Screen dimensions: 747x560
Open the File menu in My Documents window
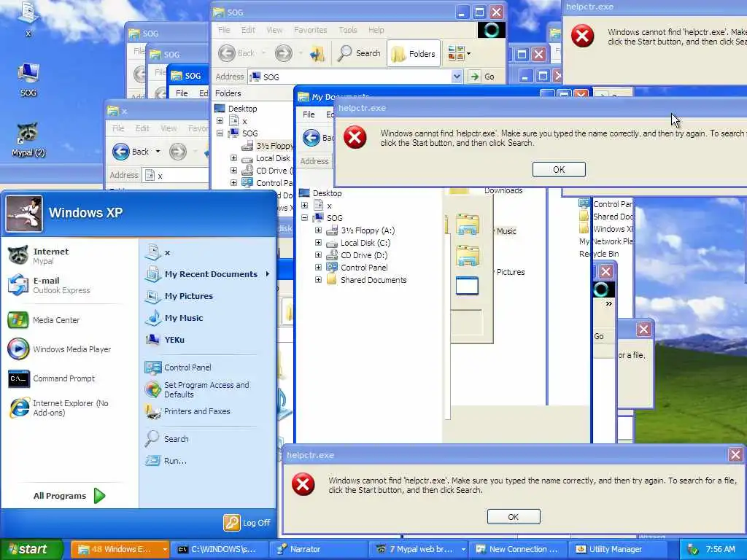[x=309, y=114]
